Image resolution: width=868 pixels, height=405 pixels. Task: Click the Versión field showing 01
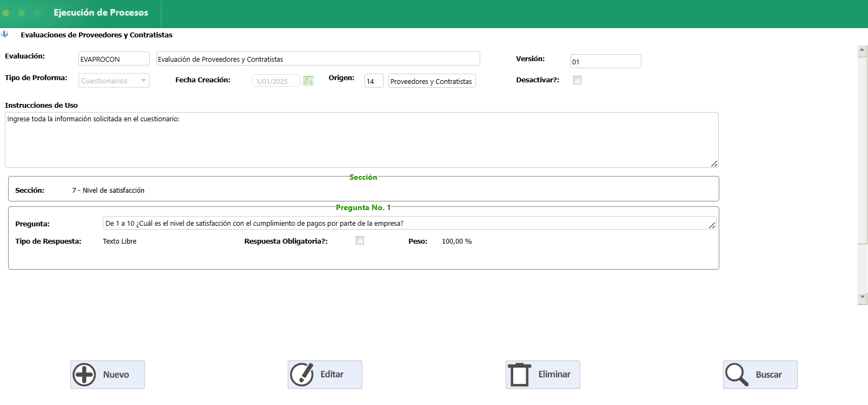coord(606,61)
